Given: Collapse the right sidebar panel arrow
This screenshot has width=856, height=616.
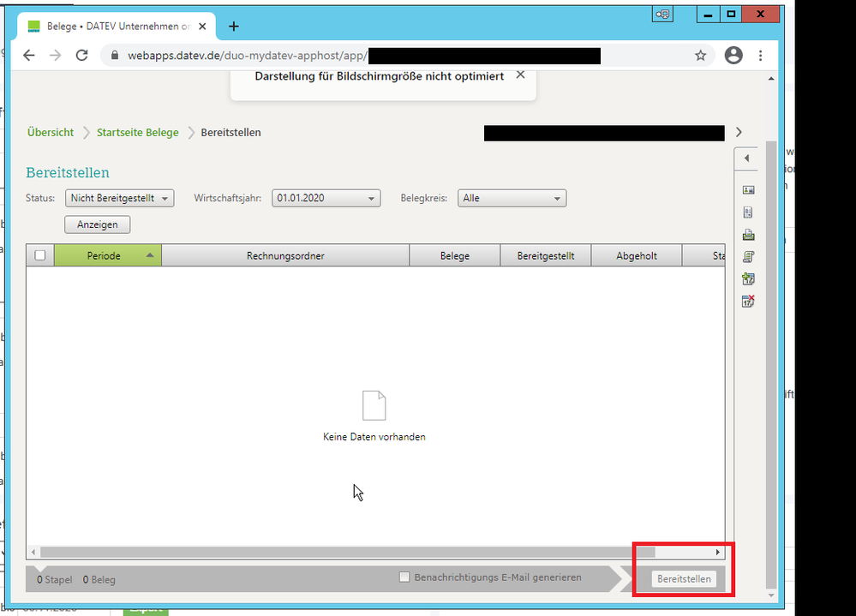Looking at the screenshot, I should coord(747,158).
